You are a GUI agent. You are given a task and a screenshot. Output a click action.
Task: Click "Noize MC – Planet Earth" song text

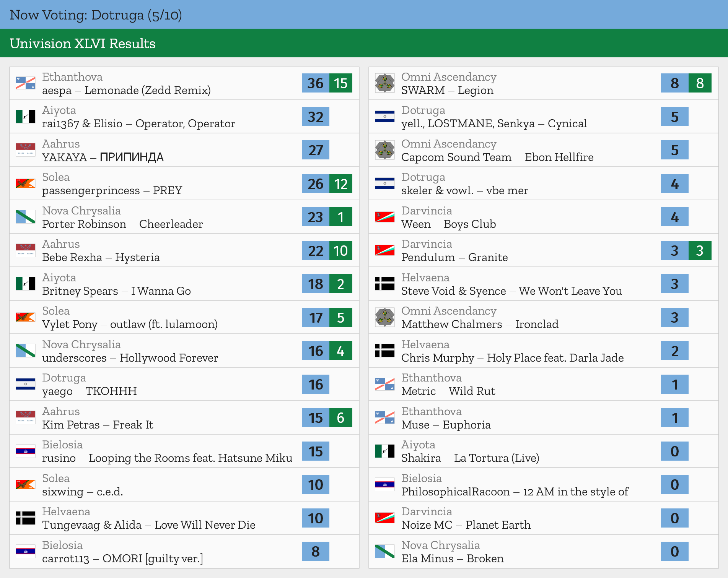click(466, 525)
